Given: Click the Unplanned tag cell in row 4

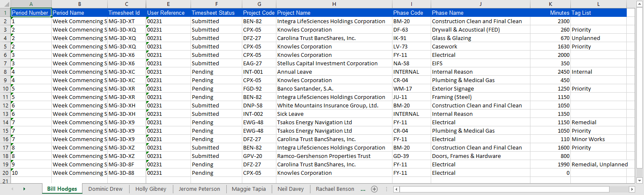Looking at the screenshot, I should click(599, 38).
